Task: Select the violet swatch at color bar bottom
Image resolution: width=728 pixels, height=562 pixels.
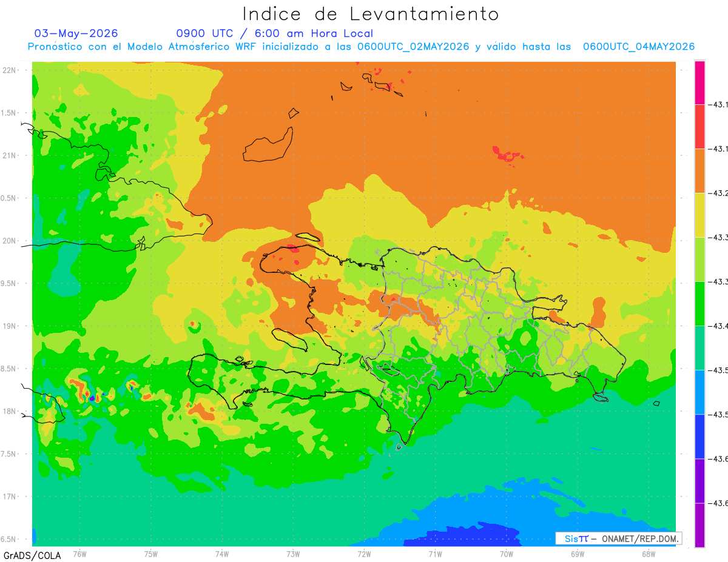Action: point(699,525)
